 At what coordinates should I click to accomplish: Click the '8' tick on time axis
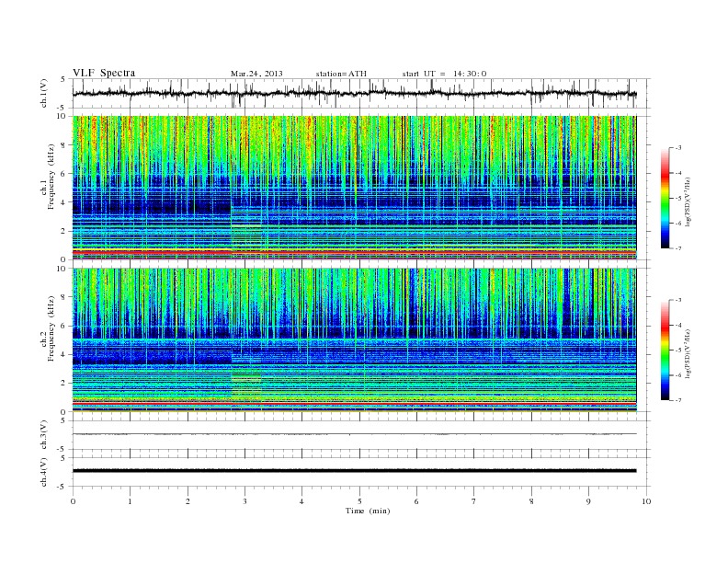[x=531, y=501]
